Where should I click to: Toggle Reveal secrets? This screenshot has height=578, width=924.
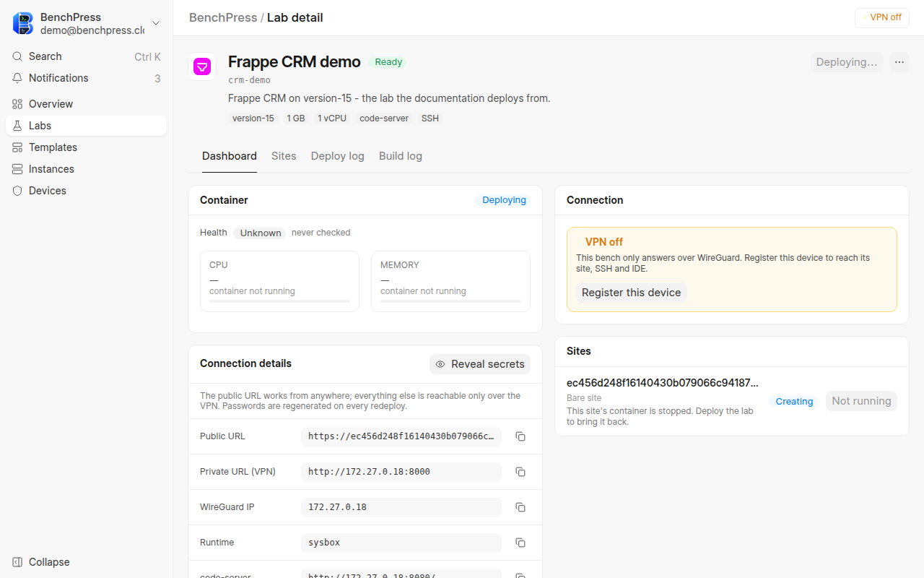(x=480, y=364)
